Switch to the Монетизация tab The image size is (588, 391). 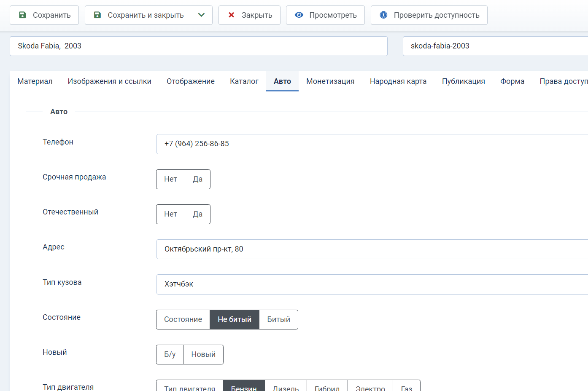[x=330, y=81]
